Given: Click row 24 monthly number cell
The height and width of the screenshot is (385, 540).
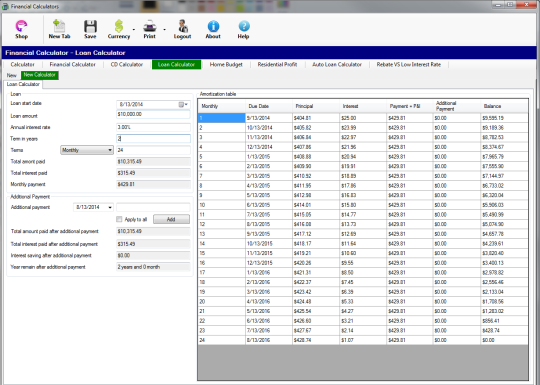Looking at the screenshot, I should pos(222,340).
